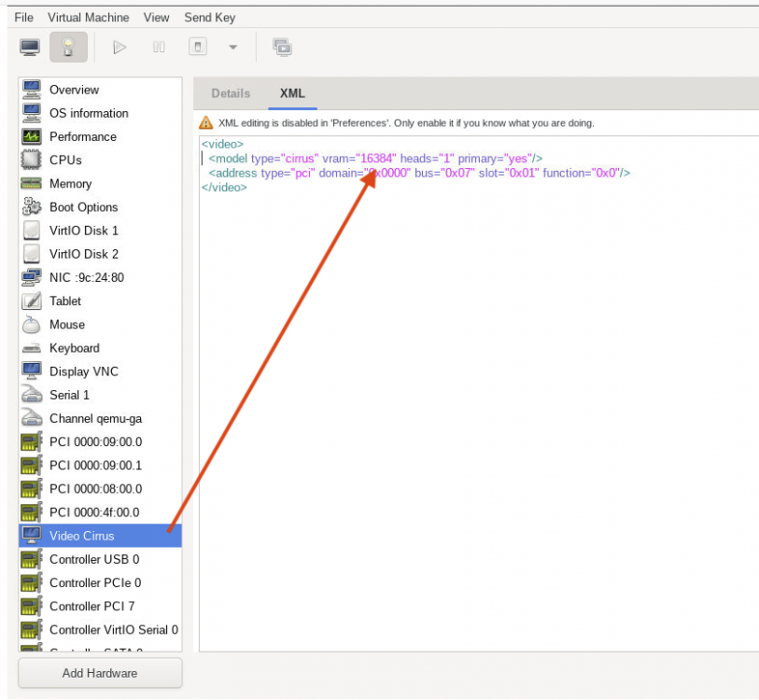
Task: Select PCI 0000:09:00.0 card icon
Action: click(32, 441)
